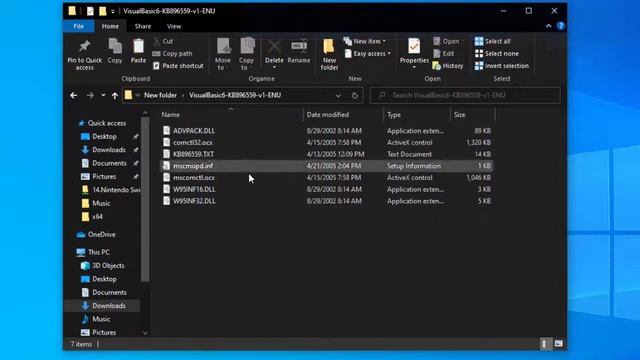Open the New item dropdown
Viewport: 640px width, 360px height.
pos(365,41)
